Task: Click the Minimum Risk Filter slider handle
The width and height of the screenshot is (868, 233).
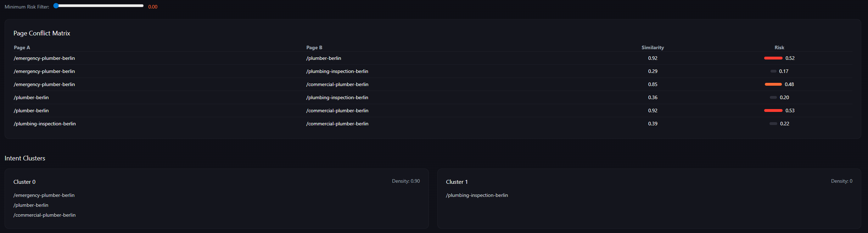Action: click(56, 6)
